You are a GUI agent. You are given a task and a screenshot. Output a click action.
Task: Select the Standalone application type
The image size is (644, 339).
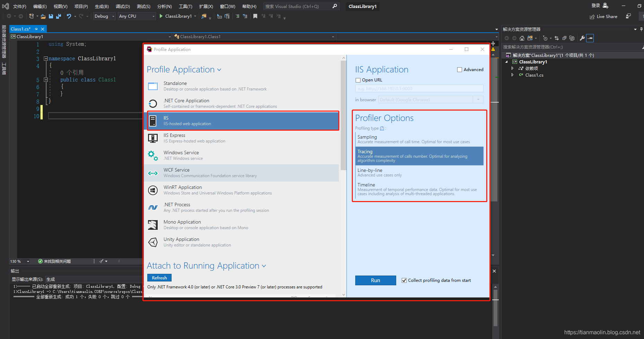[x=241, y=86]
